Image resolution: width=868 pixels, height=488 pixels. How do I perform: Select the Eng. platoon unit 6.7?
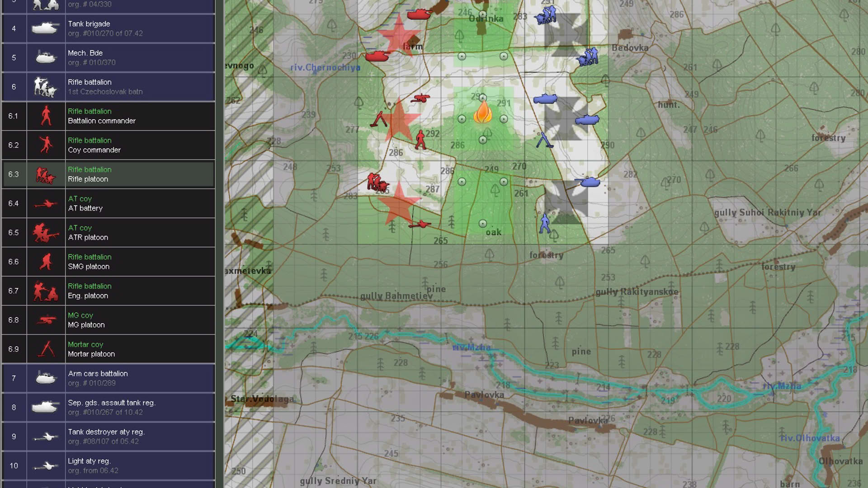pyautogui.click(x=108, y=291)
